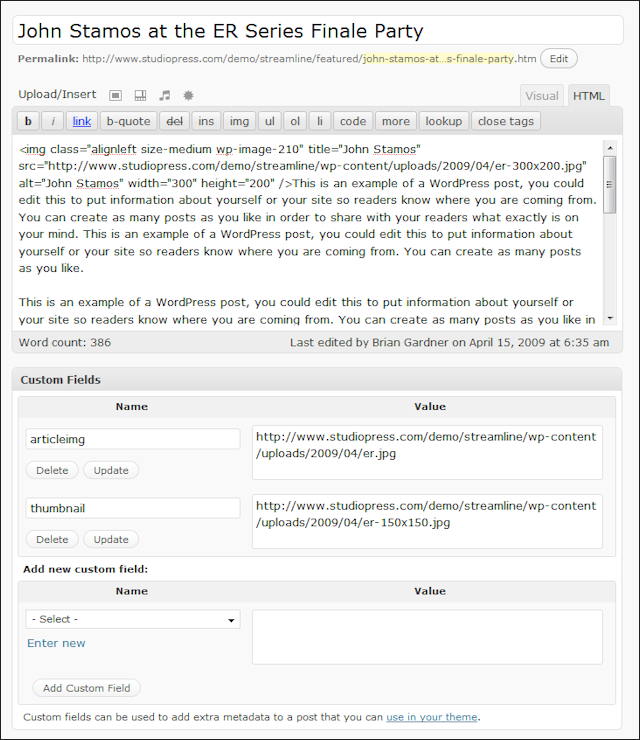Screen dimensions: 640x740
Task: Delete the thumbnail custom field
Action: click(x=52, y=539)
